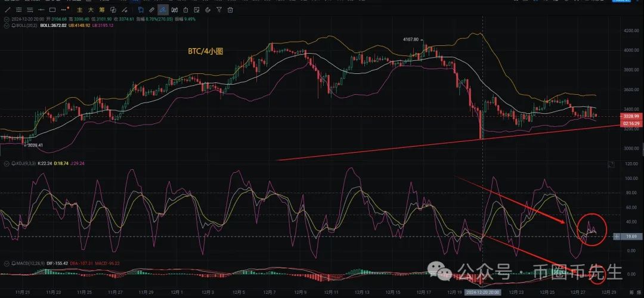Click the UB:4148.92 upper band value
The height and width of the screenshot is (298, 644).
79,26
